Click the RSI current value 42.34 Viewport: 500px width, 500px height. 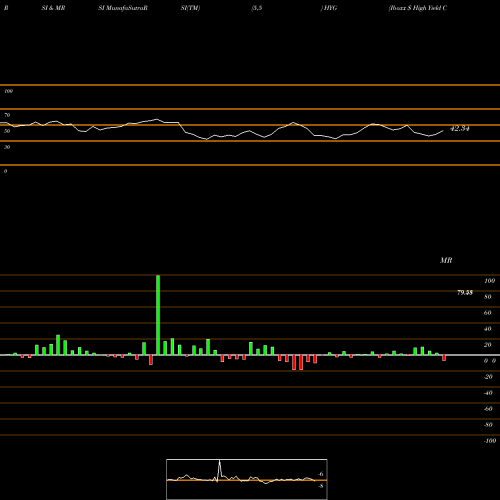[x=460, y=128]
